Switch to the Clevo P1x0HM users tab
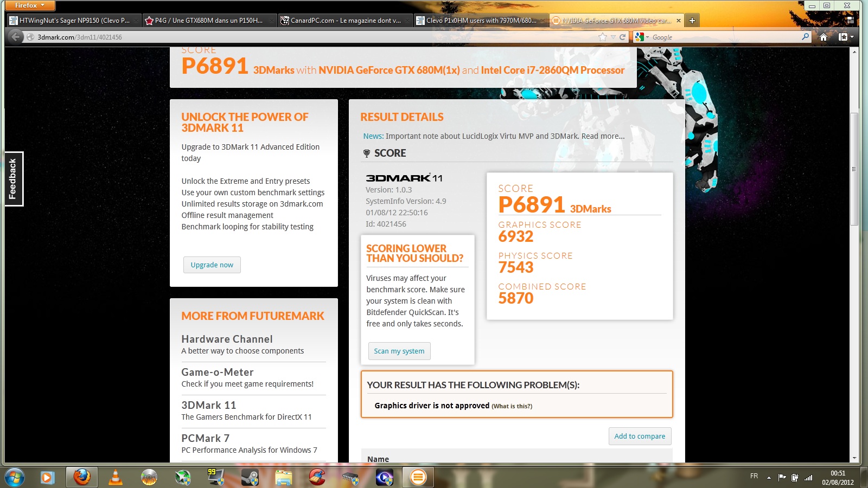 481,21
